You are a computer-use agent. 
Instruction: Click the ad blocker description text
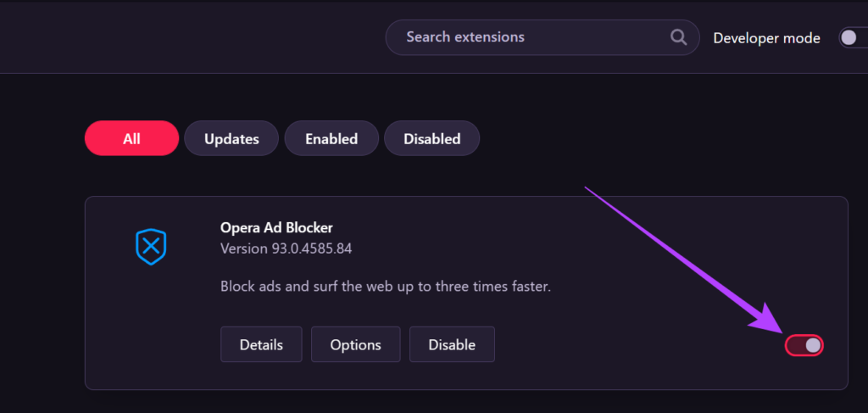(x=386, y=286)
